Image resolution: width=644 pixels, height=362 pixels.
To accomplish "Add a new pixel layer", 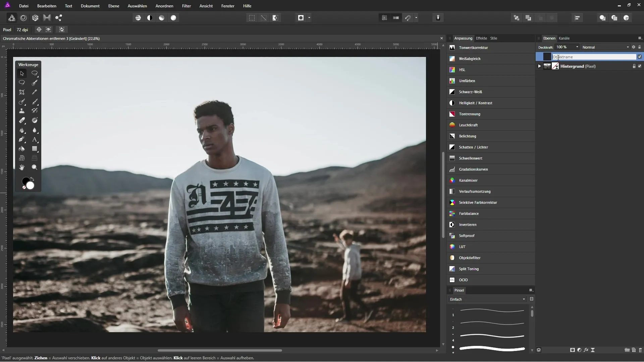I will 634,350.
